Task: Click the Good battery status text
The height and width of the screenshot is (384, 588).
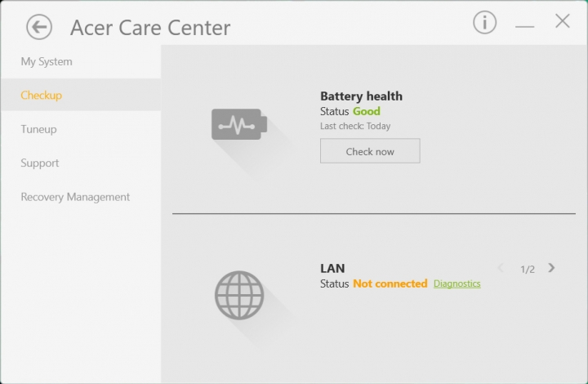Action: [367, 111]
